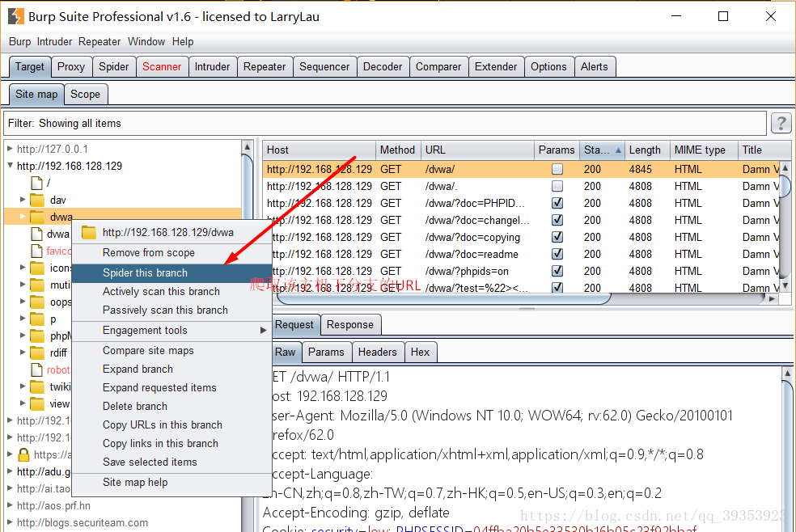Click the favicon file page icon
Viewport: 796px width, 532px height.
click(x=36, y=251)
